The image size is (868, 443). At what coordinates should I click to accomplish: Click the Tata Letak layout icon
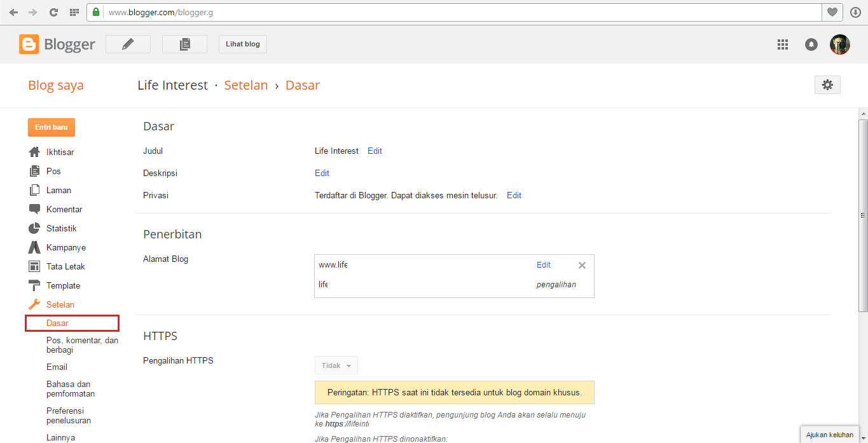click(34, 266)
